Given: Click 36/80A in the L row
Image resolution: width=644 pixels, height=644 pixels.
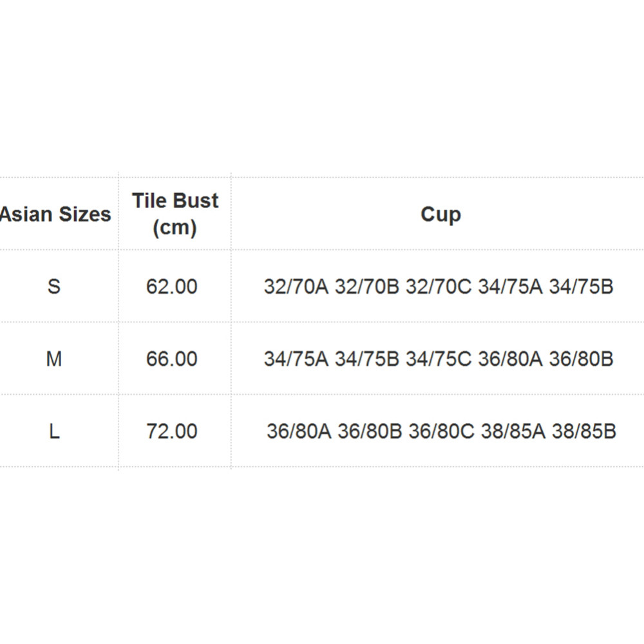Looking at the screenshot, I should (299, 431).
